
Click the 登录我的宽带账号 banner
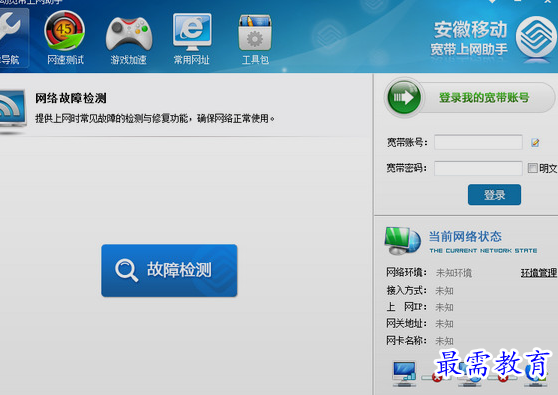pyautogui.click(x=484, y=98)
